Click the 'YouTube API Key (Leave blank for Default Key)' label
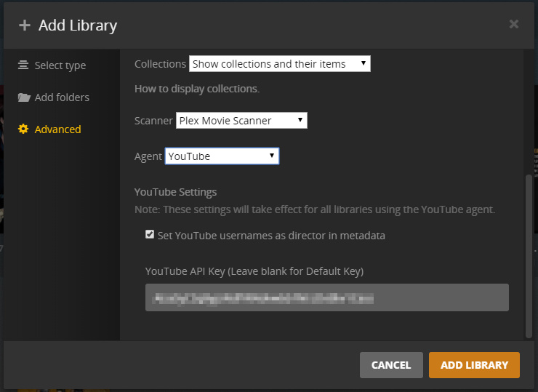This screenshot has height=392, width=538. 254,271
